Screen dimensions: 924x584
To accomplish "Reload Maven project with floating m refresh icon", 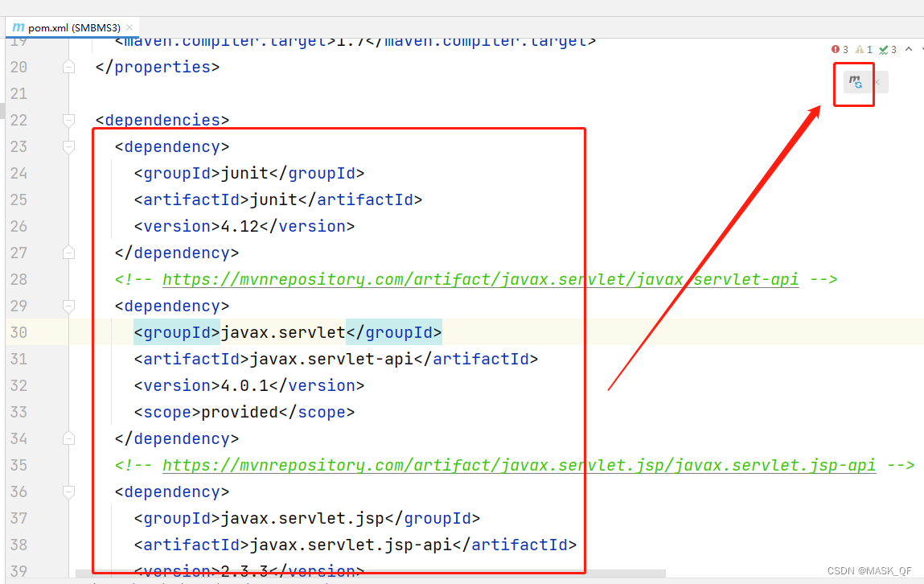I will (x=853, y=81).
